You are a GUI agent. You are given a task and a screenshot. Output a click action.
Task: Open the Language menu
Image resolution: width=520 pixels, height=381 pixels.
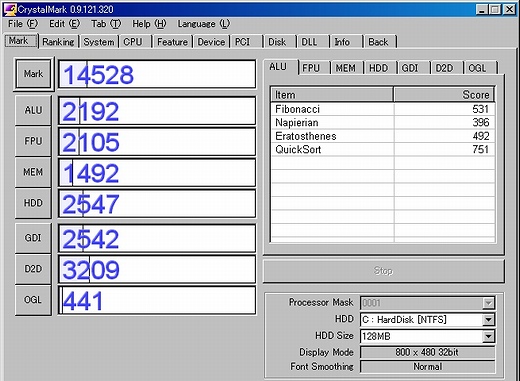click(x=204, y=24)
